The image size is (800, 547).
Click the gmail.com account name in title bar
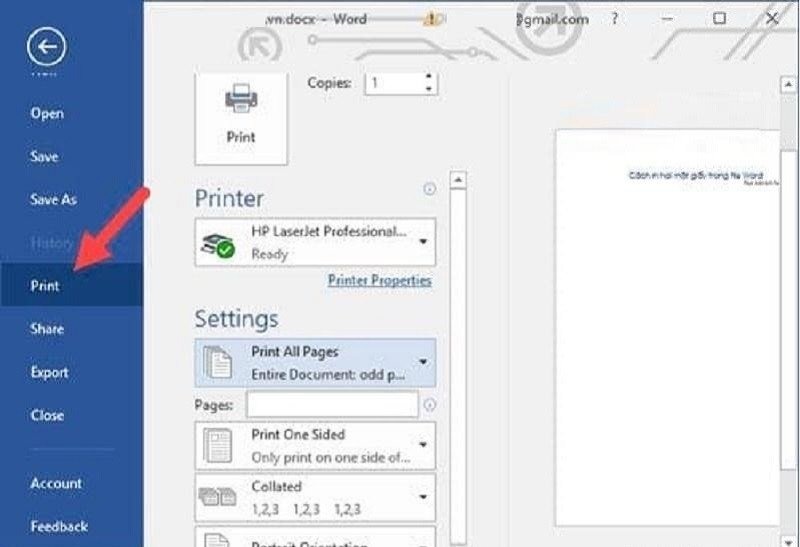(552, 19)
